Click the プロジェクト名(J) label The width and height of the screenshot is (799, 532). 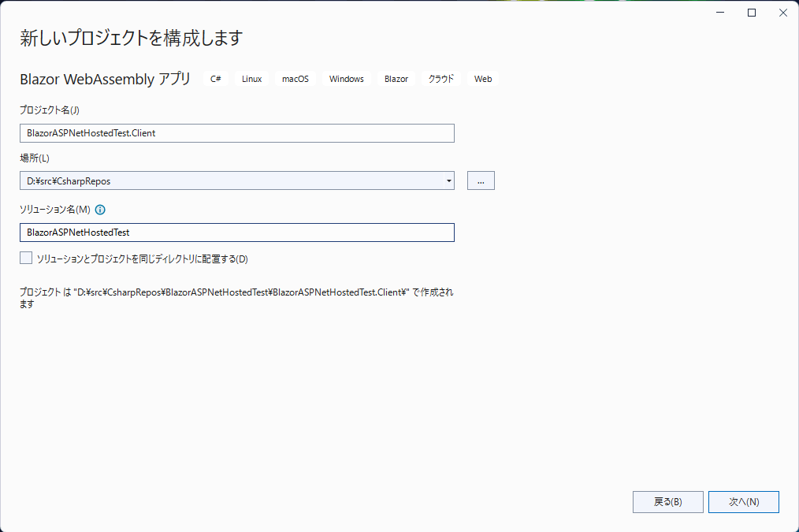tap(50, 110)
